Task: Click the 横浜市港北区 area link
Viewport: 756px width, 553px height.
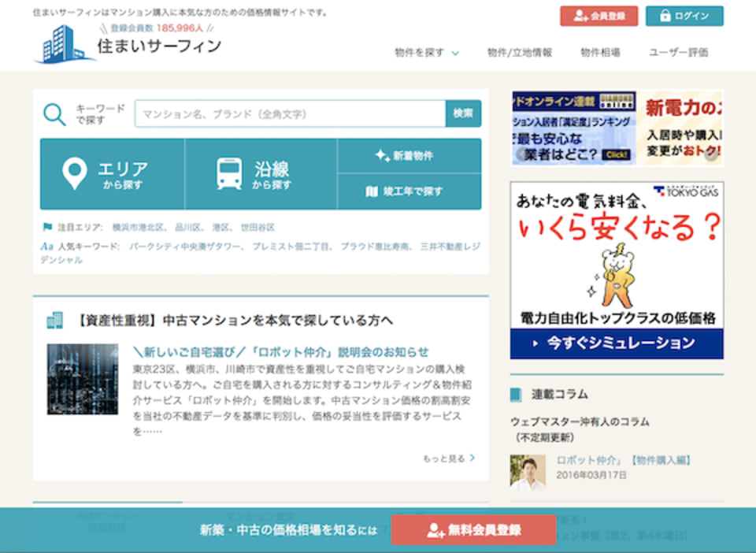Action: [138, 227]
